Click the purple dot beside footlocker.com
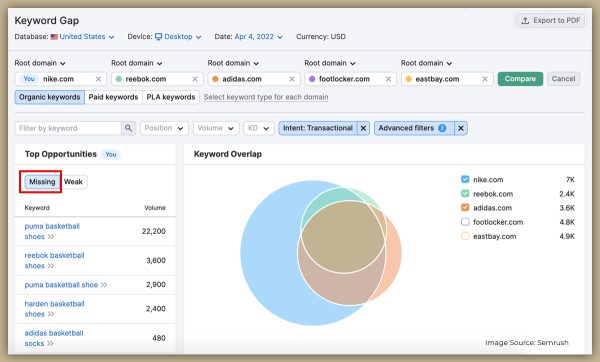 tap(312, 79)
